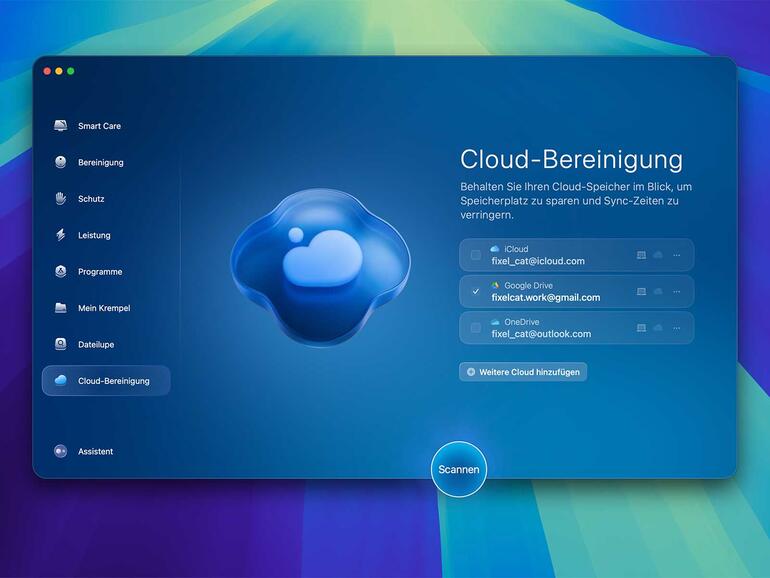Open the Smart Care sidebar section
The width and height of the screenshot is (770, 578).
[x=87, y=126]
